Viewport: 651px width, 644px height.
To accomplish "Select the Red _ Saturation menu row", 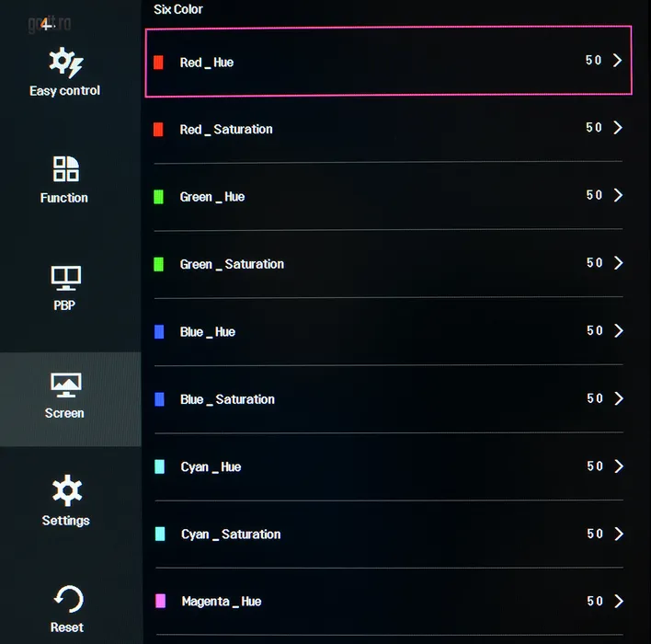I will pos(386,129).
